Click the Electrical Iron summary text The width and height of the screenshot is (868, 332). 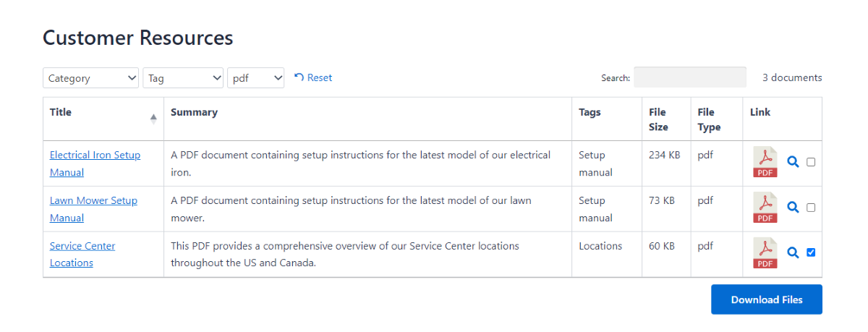pos(361,163)
